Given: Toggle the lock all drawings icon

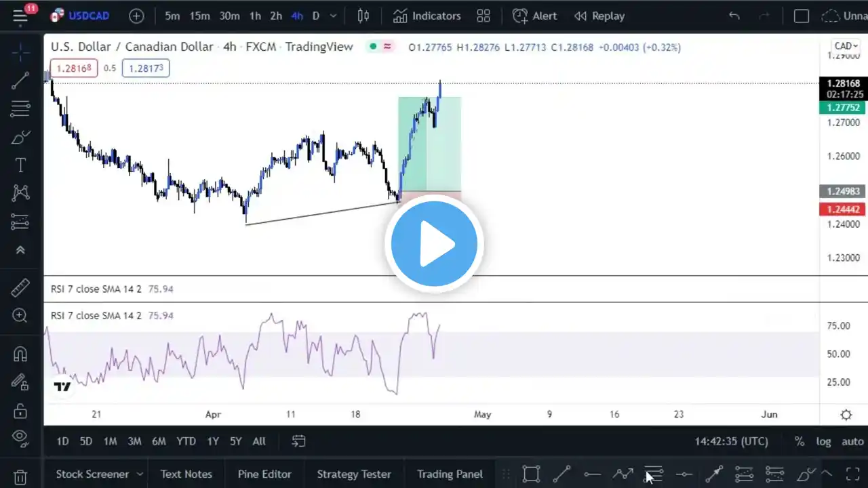Looking at the screenshot, I should point(20,411).
